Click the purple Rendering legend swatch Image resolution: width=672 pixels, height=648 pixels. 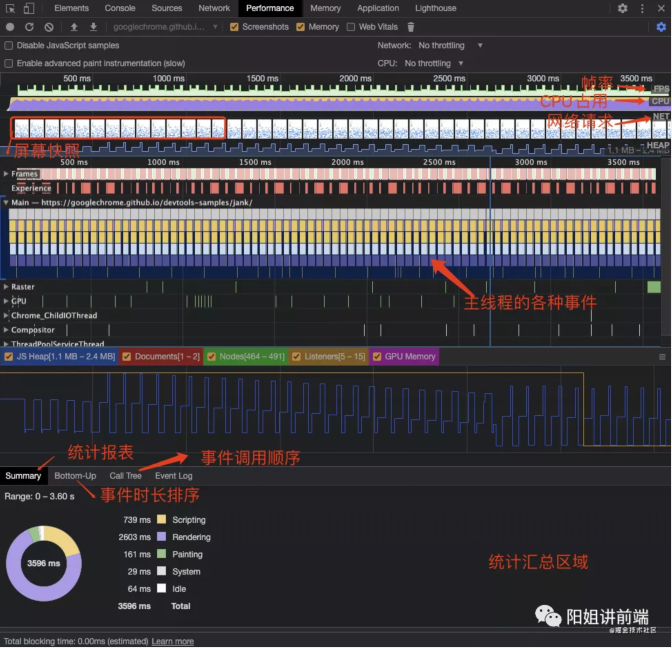tap(162, 537)
